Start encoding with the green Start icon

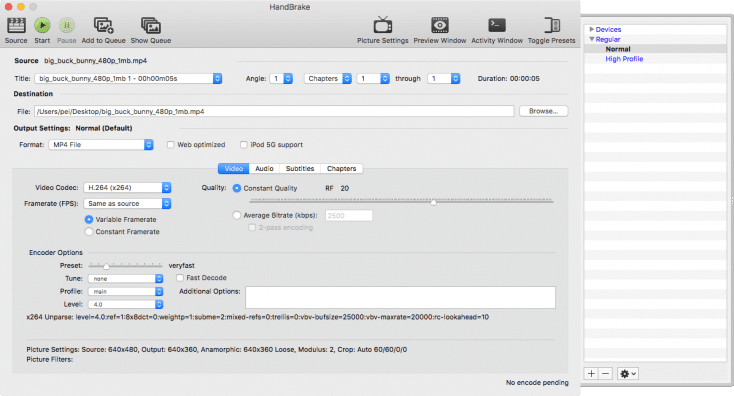click(42, 25)
